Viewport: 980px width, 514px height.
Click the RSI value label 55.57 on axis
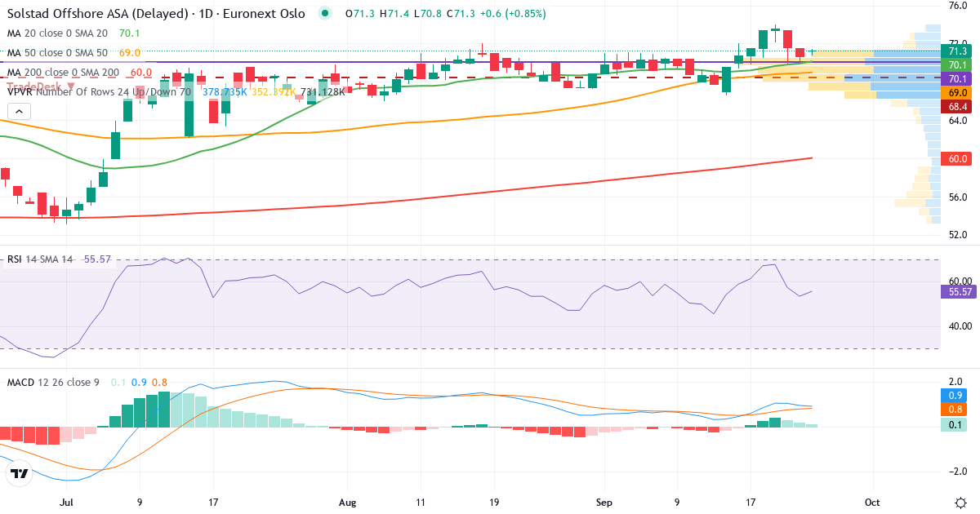pos(959,291)
